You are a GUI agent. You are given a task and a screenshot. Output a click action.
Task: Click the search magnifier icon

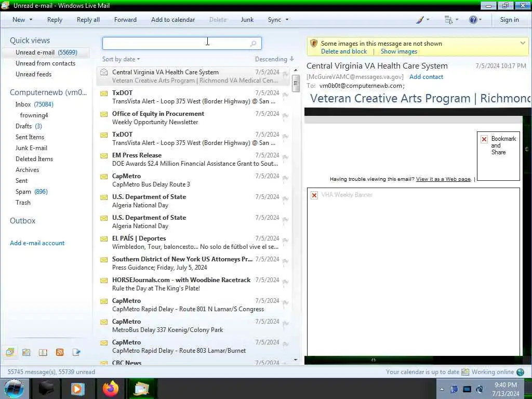click(x=253, y=44)
